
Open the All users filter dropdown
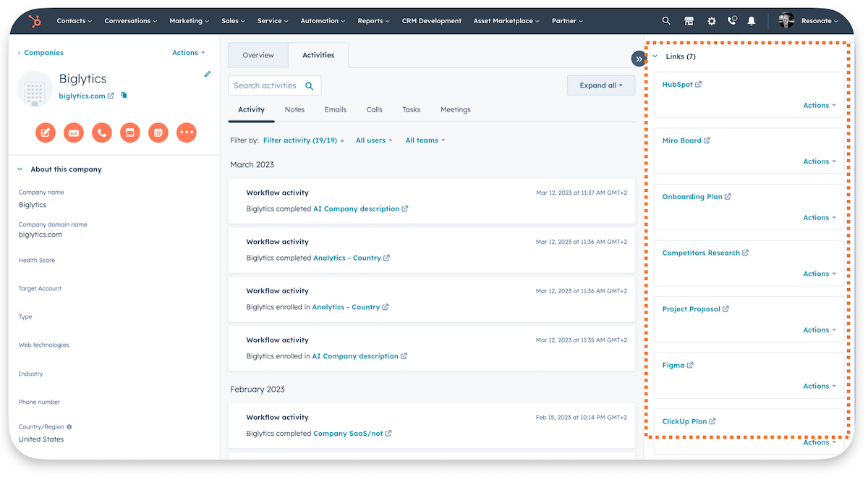tap(374, 140)
